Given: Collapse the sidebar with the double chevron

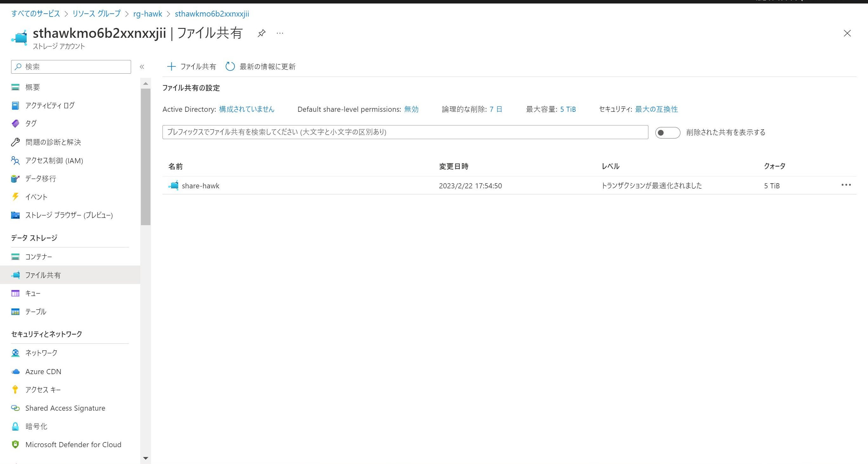Looking at the screenshot, I should pyautogui.click(x=142, y=67).
